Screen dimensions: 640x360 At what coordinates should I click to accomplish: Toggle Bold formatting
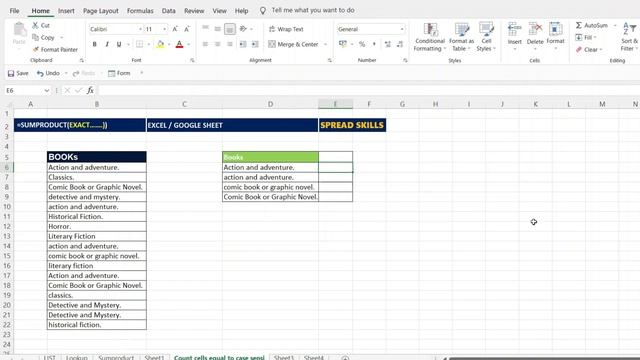tap(94, 44)
